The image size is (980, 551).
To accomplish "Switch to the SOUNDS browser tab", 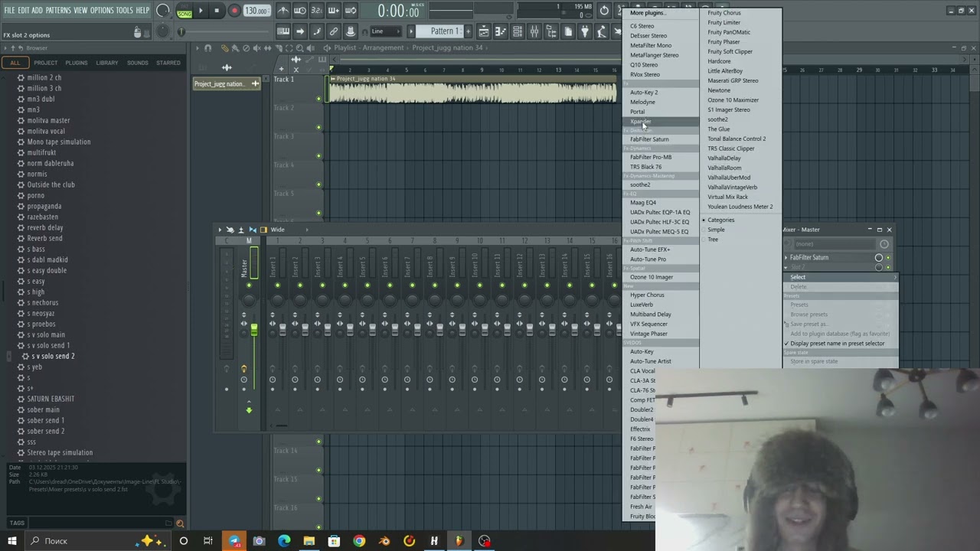I will [138, 63].
